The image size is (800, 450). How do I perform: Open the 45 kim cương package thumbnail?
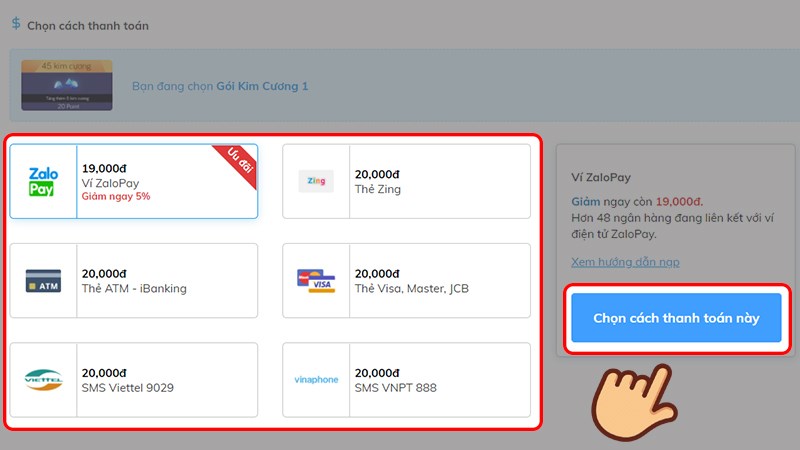coord(67,85)
